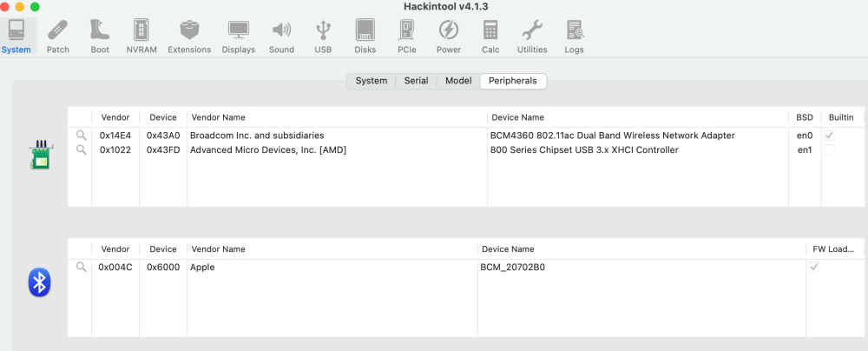Select BCM_20702B0 device name
Screen dimensions: 868x351
[x=512, y=267]
